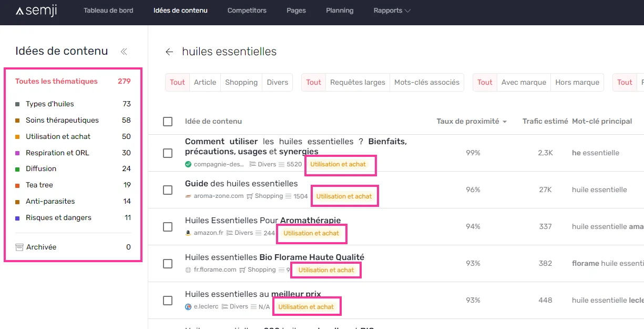
Task: Click the compagnie-des-sens site favicon
Action: click(188, 164)
